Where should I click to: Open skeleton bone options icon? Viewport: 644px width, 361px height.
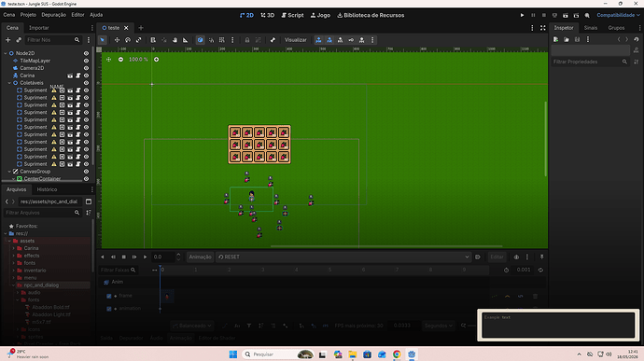click(273, 40)
